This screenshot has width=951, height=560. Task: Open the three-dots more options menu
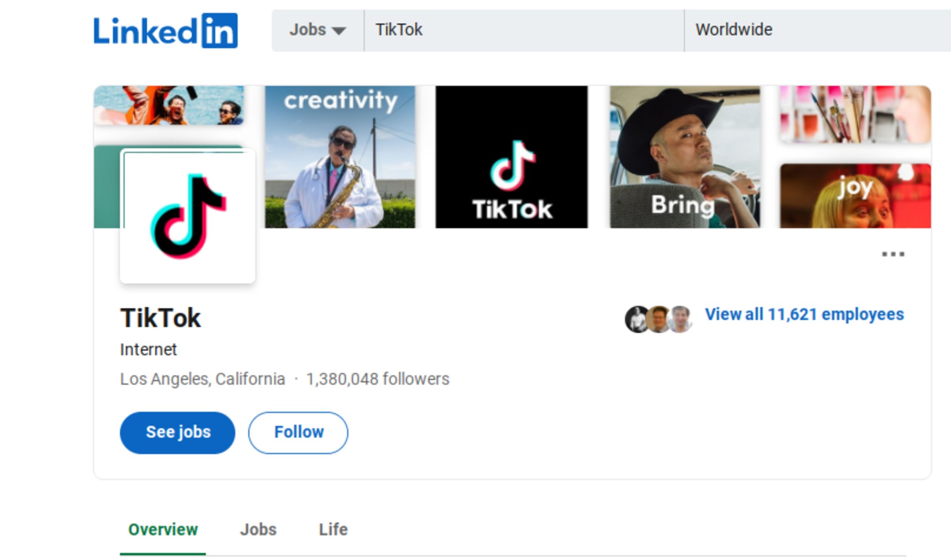893,254
